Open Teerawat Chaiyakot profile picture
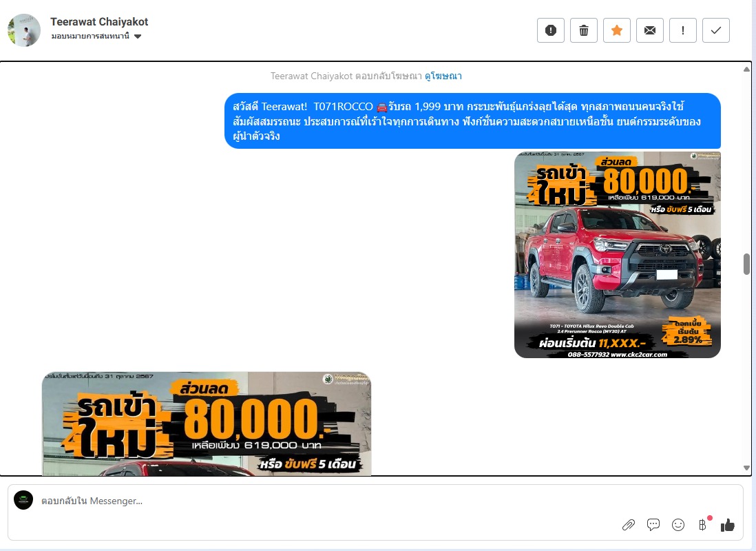The width and height of the screenshot is (756, 551). tap(24, 30)
